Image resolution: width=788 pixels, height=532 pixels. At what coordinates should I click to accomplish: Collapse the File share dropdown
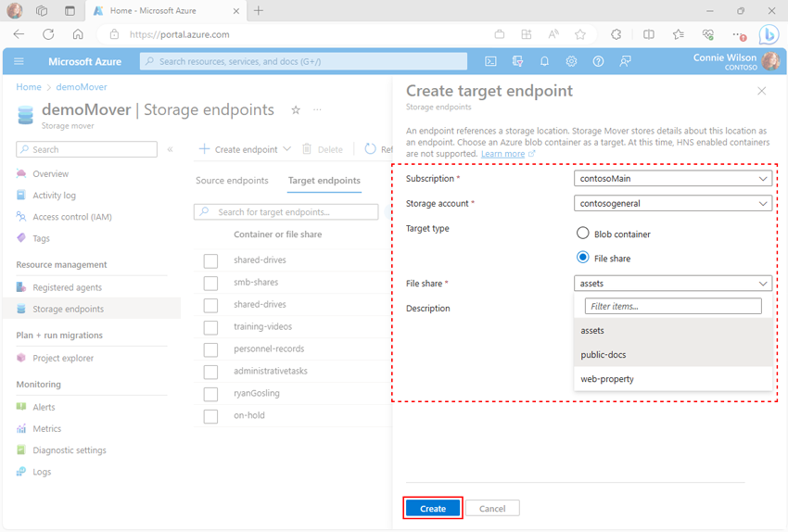coord(672,284)
